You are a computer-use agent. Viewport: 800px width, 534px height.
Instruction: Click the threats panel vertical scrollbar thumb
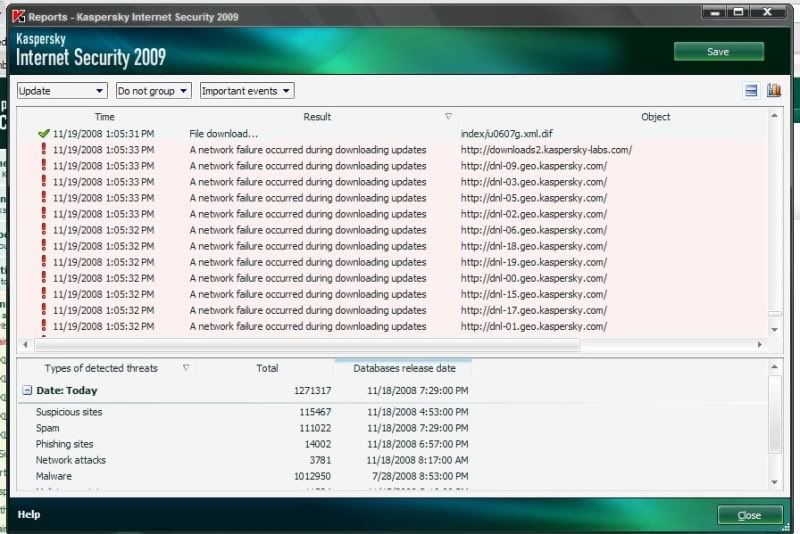click(774, 415)
